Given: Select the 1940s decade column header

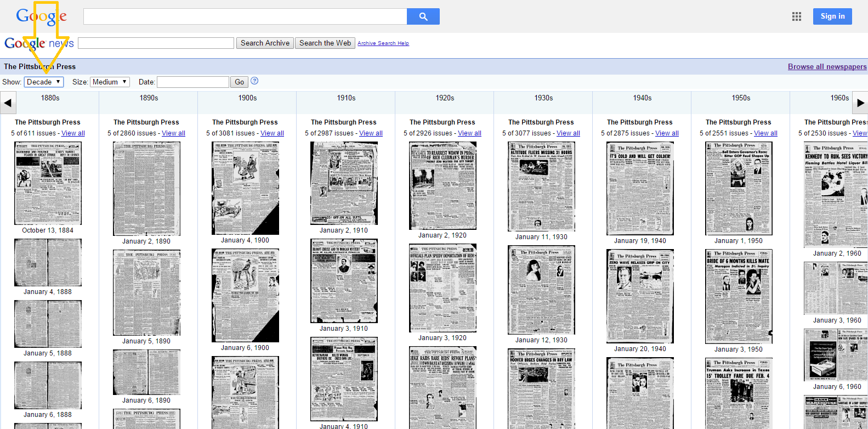Looking at the screenshot, I should 642,98.
